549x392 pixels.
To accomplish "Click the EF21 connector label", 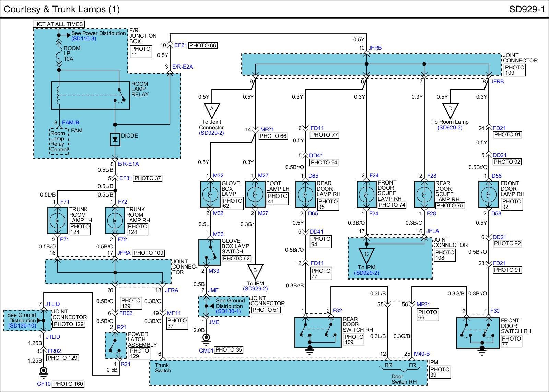I will 180,45.
